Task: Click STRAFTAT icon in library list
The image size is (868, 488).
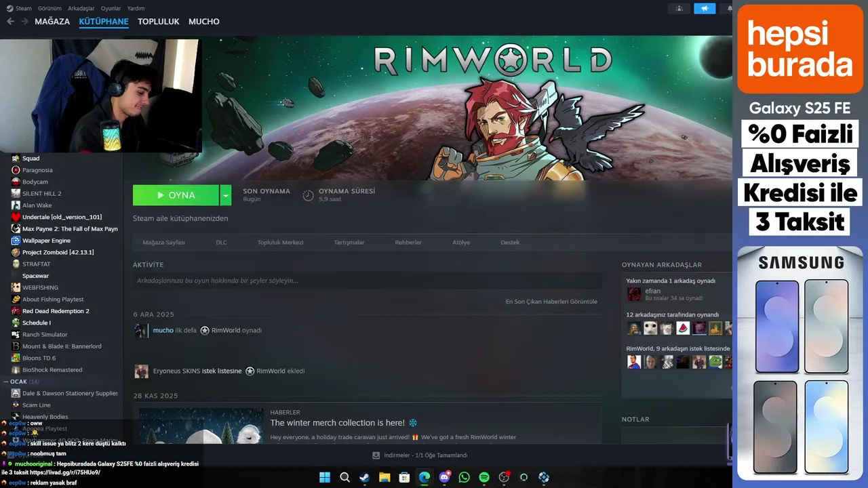Action: [x=16, y=264]
